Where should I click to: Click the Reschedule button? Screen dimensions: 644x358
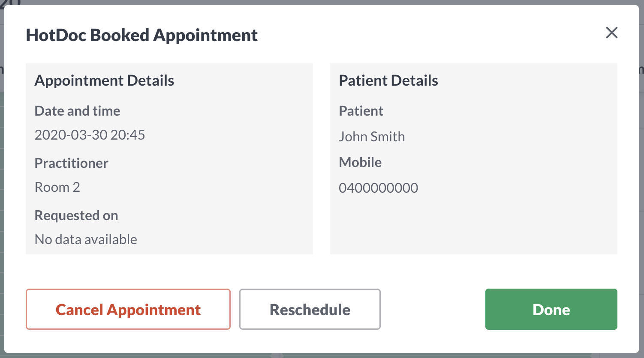point(310,309)
